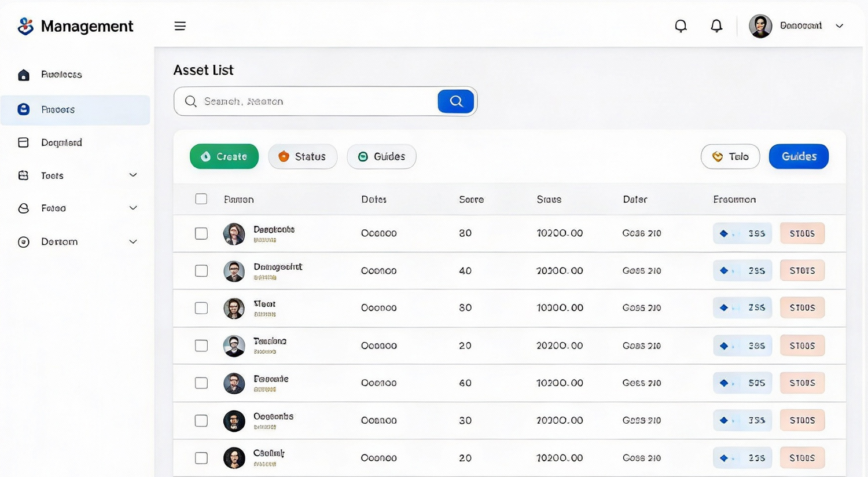Expand the Toots sidebar section
This screenshot has width=868, height=477.
tap(133, 175)
